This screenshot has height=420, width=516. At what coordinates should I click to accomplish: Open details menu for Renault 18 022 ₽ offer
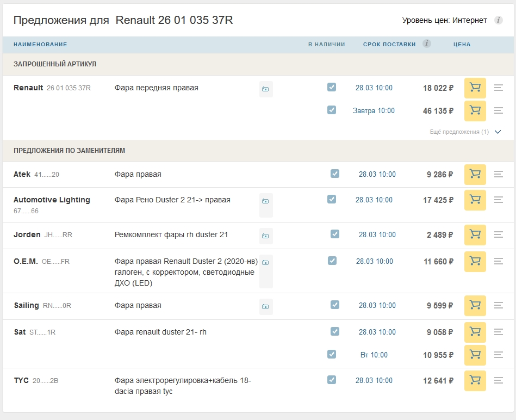(498, 88)
